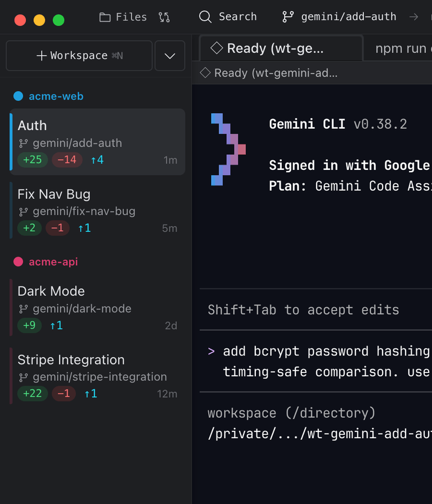Click the Gemini CLI pixel logo

(x=228, y=150)
